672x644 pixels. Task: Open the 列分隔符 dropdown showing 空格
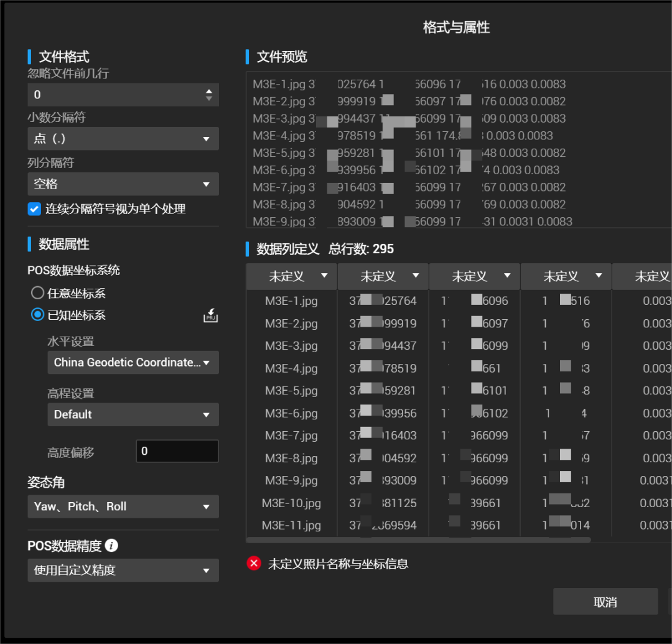(123, 184)
